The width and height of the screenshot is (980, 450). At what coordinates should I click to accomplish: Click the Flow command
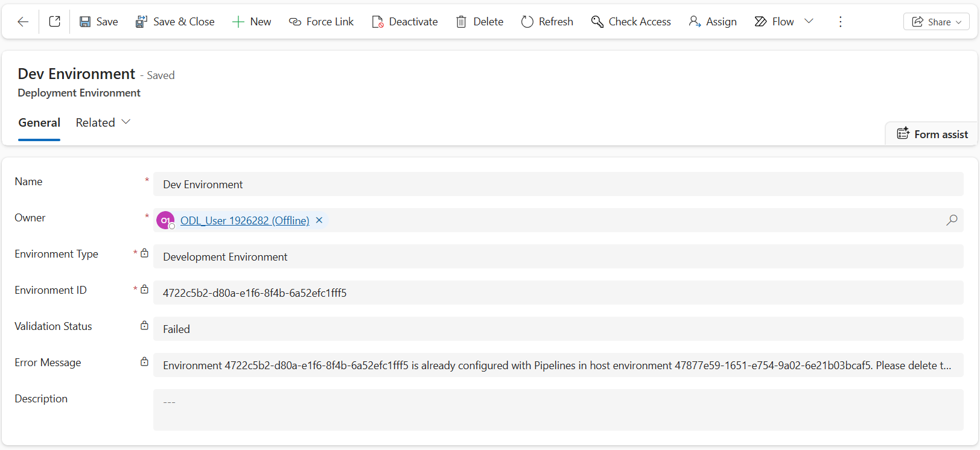(774, 22)
